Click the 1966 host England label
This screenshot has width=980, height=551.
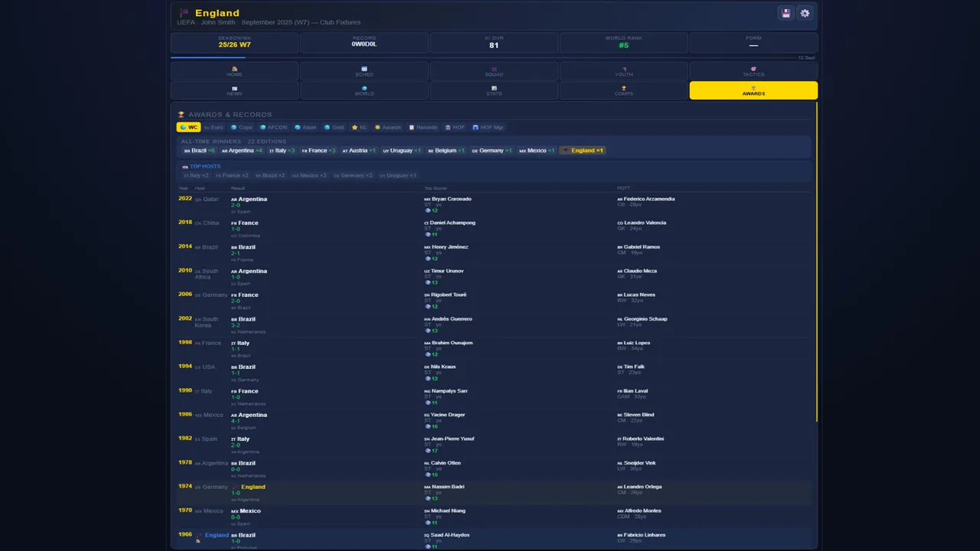(217, 535)
